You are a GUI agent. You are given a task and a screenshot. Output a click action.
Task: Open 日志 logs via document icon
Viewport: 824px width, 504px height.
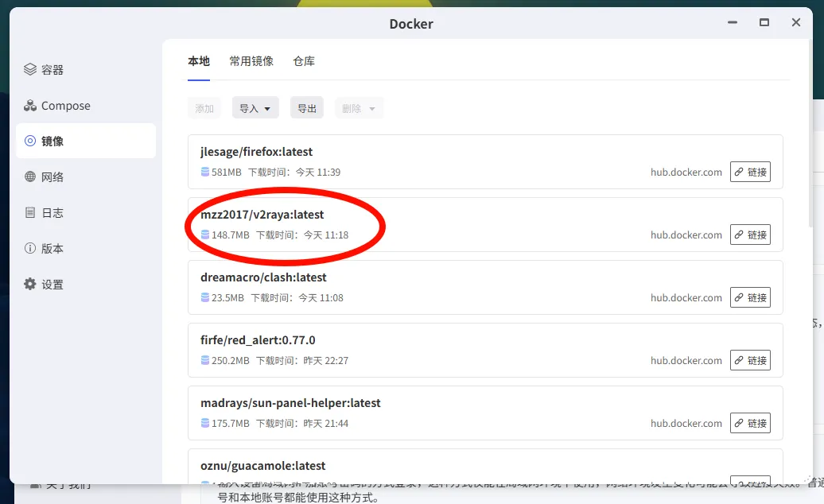click(30, 213)
